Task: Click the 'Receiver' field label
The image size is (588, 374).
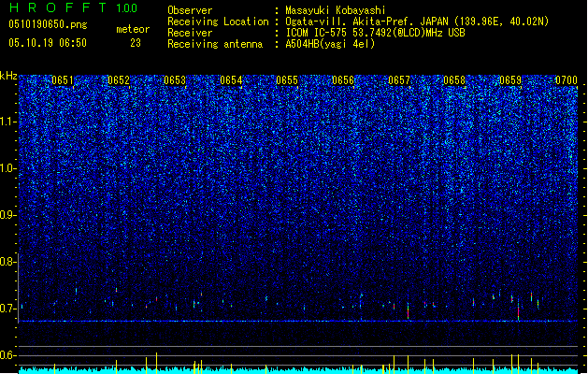Action: click(x=190, y=33)
